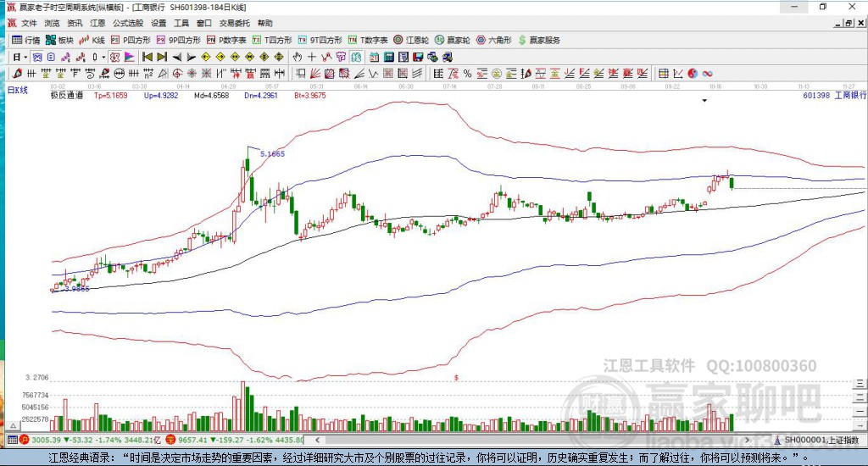The width and height of the screenshot is (868, 466).
Task: Click the 日K线 label
Action: pos(17,90)
